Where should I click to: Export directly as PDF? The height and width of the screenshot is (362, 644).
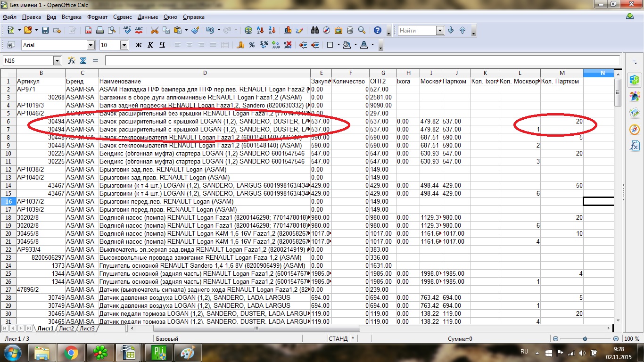pos(88,30)
